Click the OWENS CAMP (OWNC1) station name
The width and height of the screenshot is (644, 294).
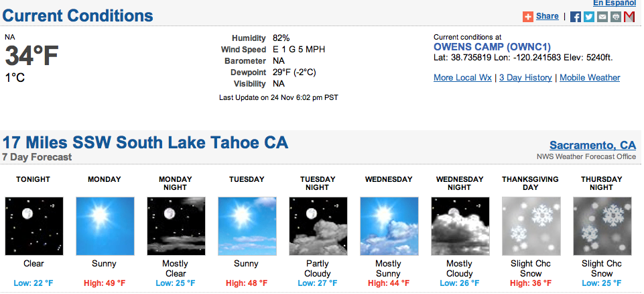492,47
